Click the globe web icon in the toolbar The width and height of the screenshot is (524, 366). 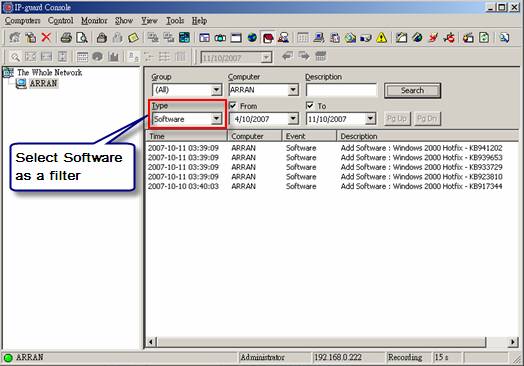[252, 37]
